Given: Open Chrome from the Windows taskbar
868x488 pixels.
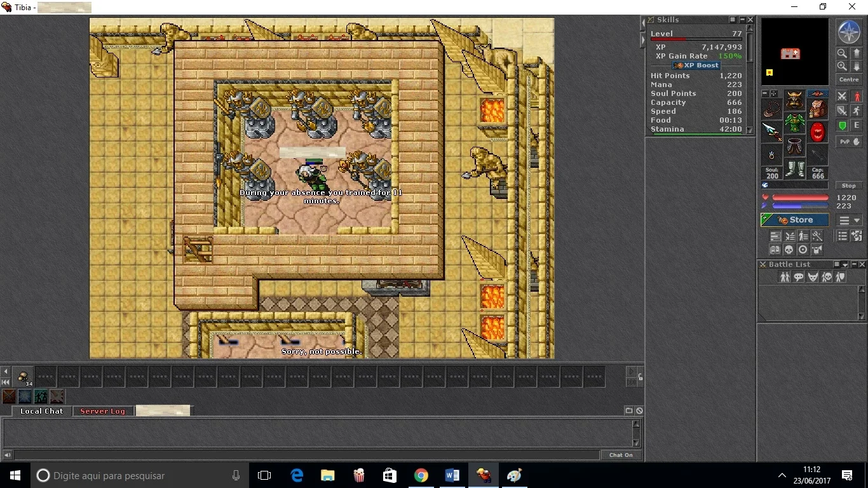Looking at the screenshot, I should click(421, 475).
